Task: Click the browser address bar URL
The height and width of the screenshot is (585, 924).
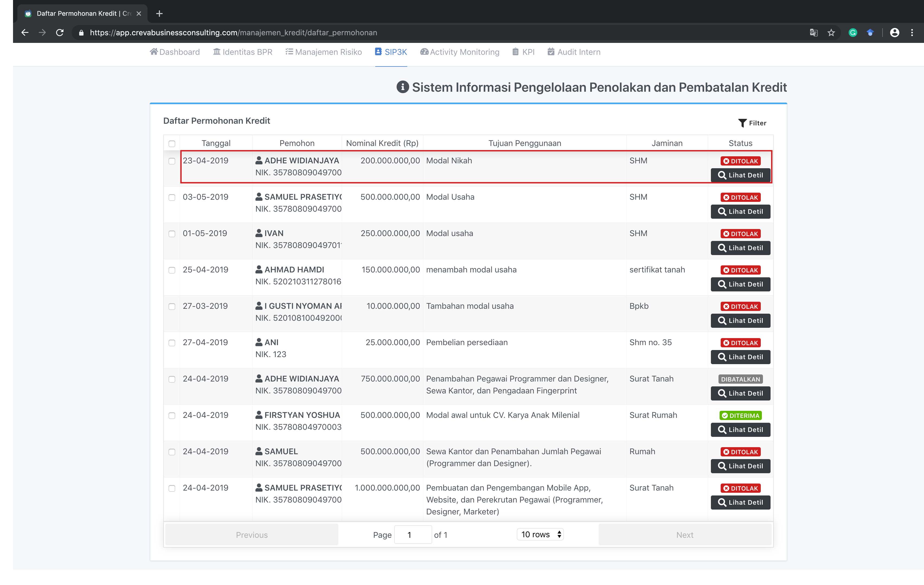Action: tap(233, 33)
